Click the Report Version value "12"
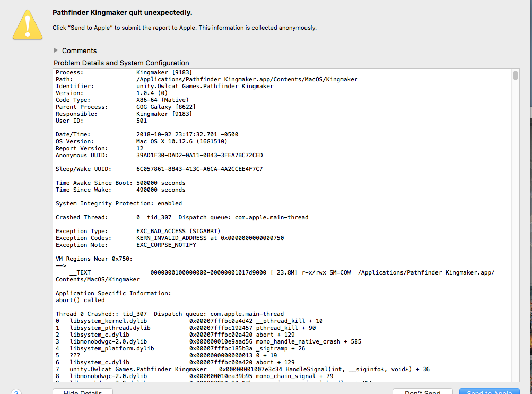The image size is (532, 394). [x=140, y=149]
